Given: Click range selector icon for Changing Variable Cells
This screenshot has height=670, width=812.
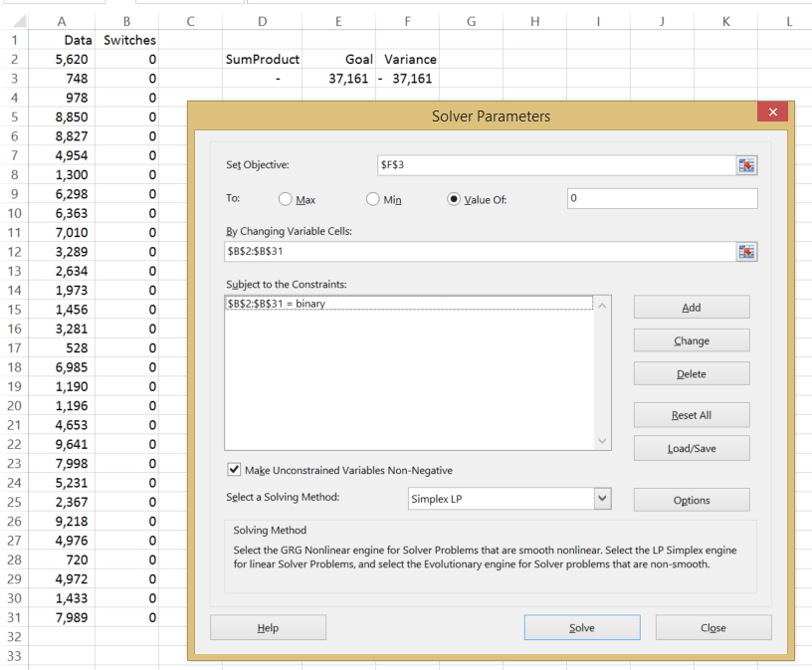Looking at the screenshot, I should (x=746, y=252).
